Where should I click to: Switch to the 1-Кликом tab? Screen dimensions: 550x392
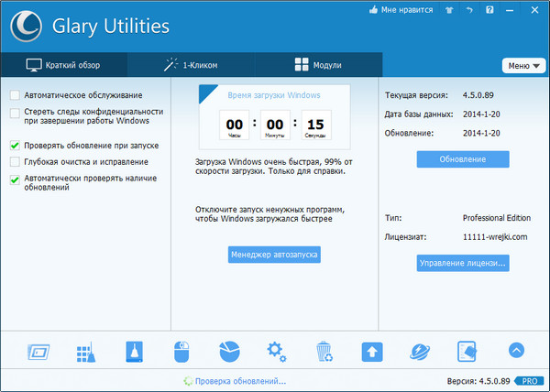[191, 65]
